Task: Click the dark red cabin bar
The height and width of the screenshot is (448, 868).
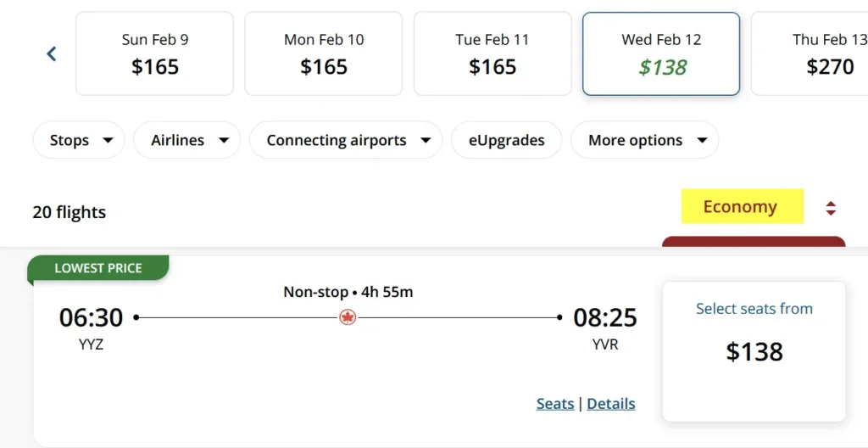Action: tap(754, 242)
